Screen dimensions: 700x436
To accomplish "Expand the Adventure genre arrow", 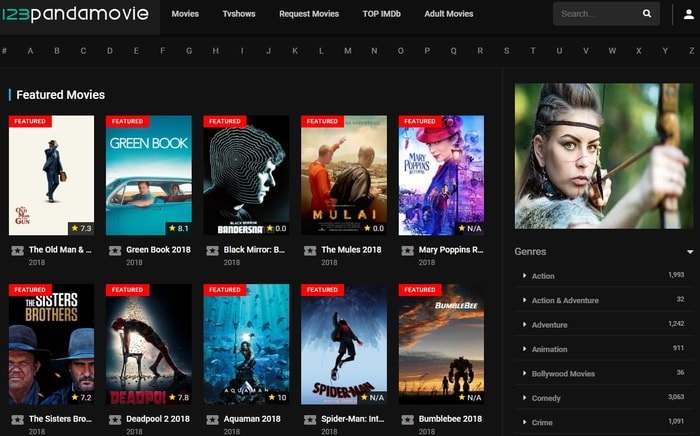I will 525,324.
